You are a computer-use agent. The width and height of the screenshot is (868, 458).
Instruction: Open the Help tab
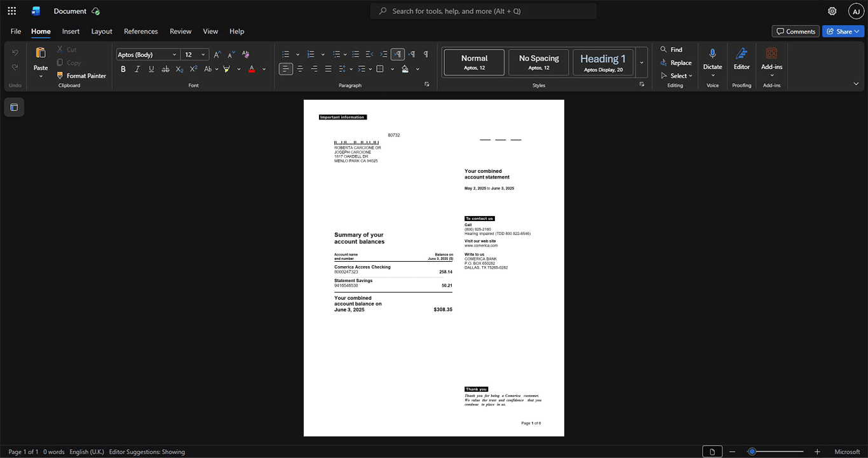click(x=236, y=31)
